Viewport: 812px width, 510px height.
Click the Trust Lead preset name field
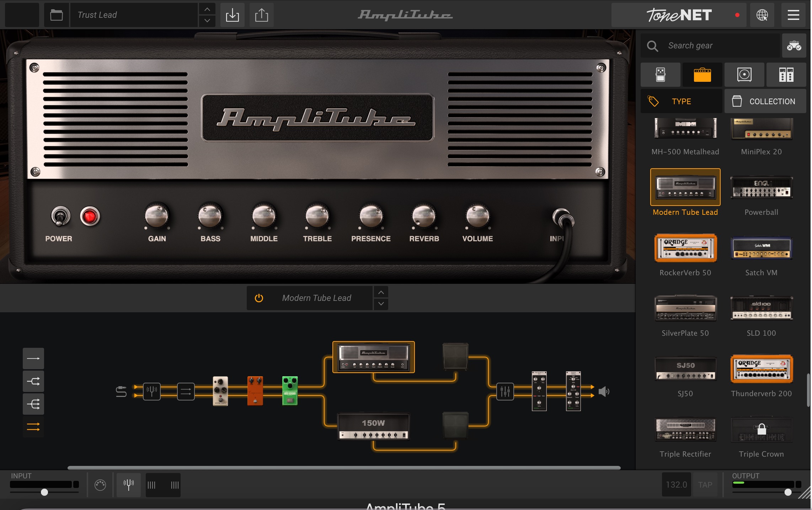tap(134, 15)
